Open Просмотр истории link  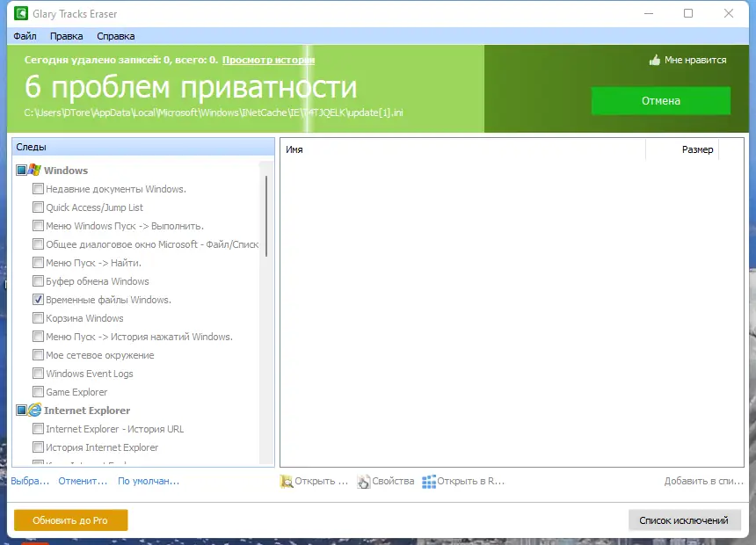click(268, 60)
